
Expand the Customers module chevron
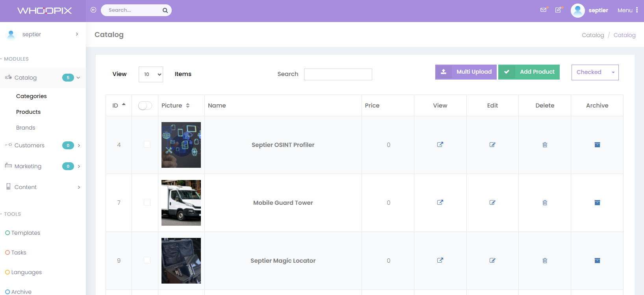(79, 145)
